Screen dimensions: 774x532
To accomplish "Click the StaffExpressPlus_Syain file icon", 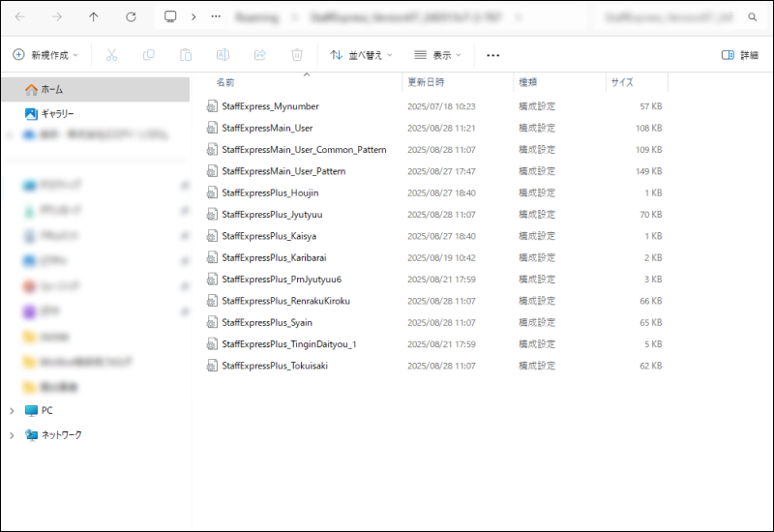I will click(x=212, y=323).
